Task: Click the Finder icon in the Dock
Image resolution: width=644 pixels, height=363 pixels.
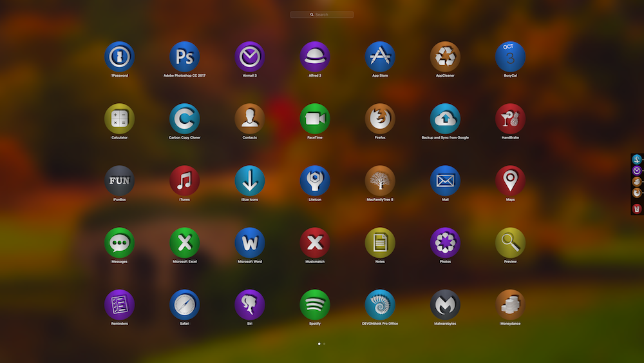Action: (x=637, y=159)
